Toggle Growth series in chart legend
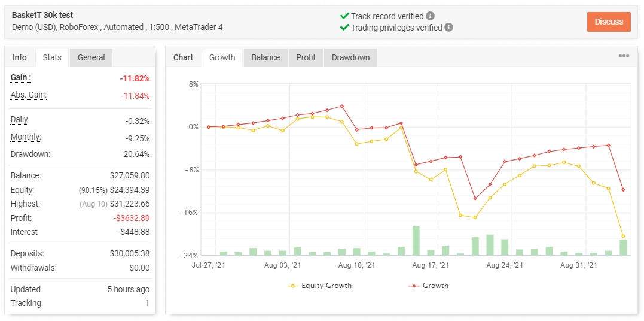This screenshot has width=644, height=321. point(428,285)
